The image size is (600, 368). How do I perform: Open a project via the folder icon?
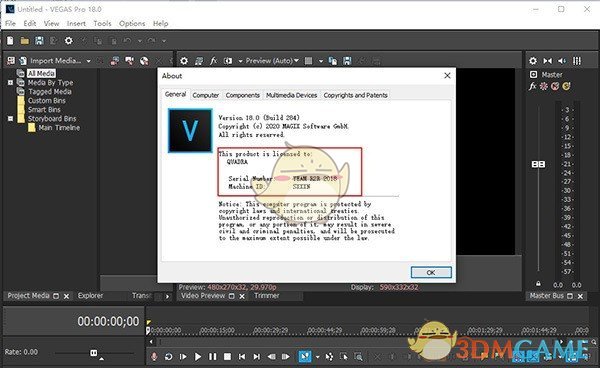tap(24, 40)
